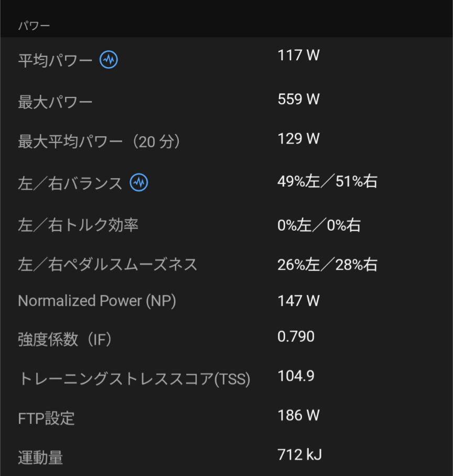The height and width of the screenshot is (476, 453).
Task: Click the 平均パワー label
Action: pyautogui.click(x=55, y=61)
